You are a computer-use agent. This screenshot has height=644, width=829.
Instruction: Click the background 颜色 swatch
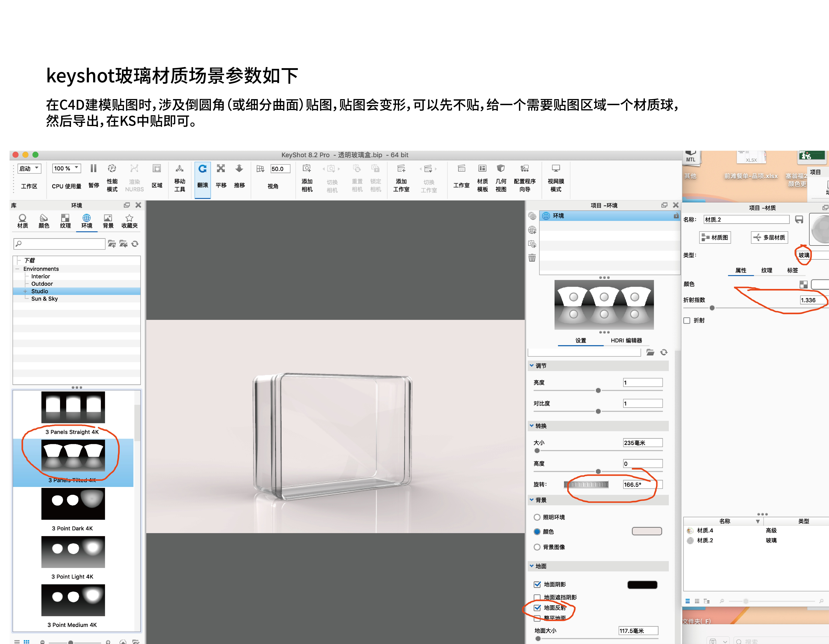(647, 531)
